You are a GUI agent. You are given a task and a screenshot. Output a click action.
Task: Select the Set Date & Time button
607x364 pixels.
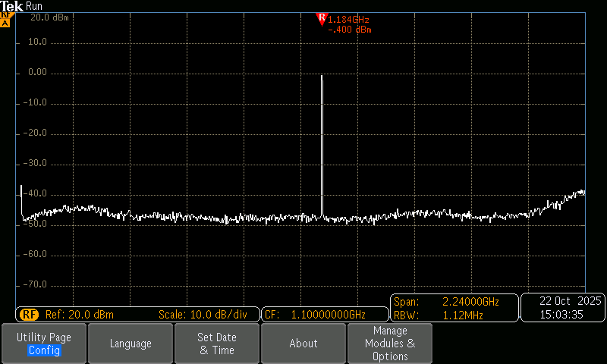pyautogui.click(x=217, y=344)
